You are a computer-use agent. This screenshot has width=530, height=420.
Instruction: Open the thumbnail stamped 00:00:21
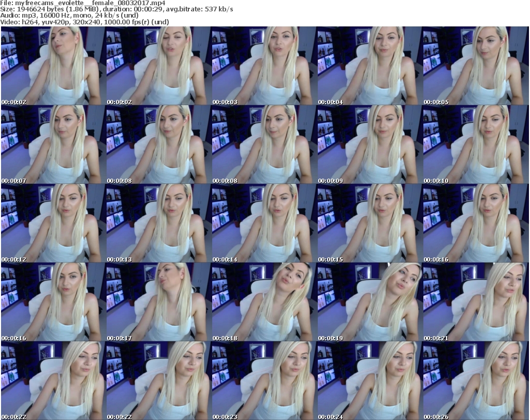tap(476, 302)
